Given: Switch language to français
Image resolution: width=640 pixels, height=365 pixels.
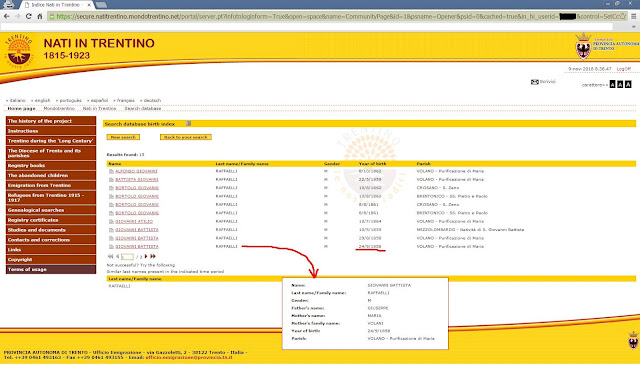Looking at the screenshot, I should pyautogui.click(x=126, y=100).
